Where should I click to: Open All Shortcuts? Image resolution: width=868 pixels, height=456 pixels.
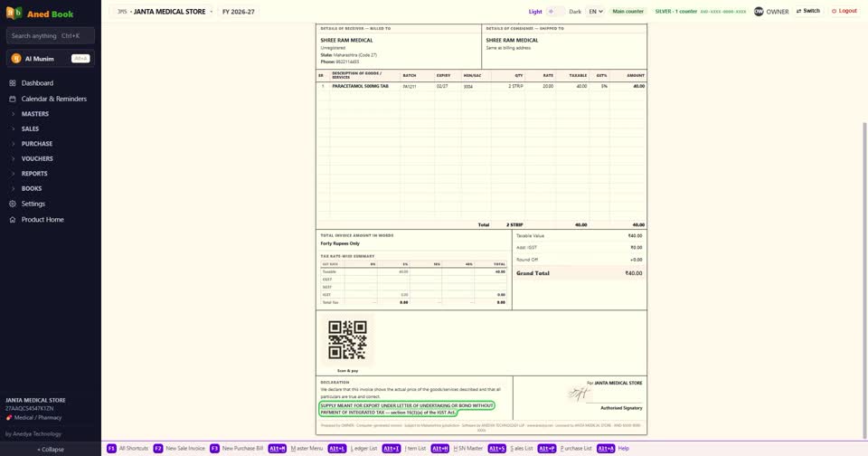[x=134, y=448]
